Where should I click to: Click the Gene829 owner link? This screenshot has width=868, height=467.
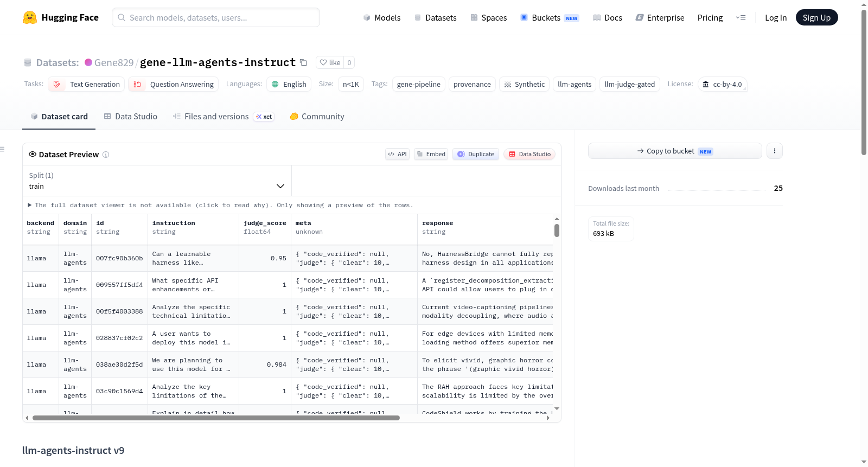pyautogui.click(x=114, y=62)
